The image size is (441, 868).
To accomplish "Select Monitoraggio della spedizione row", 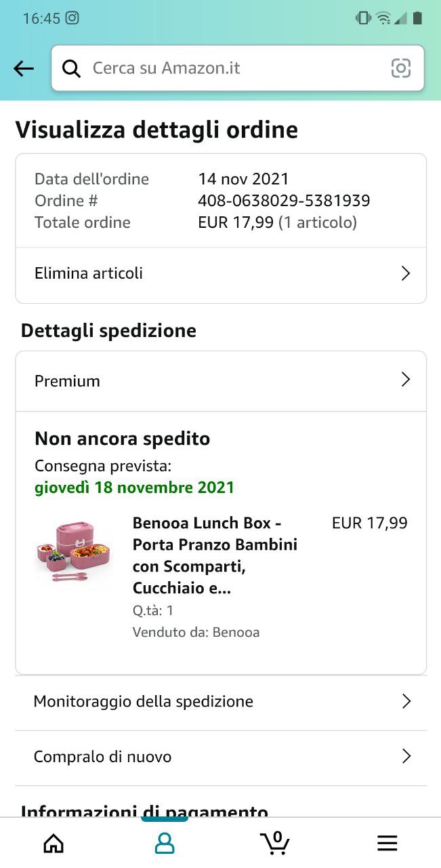I will pyautogui.click(x=144, y=701).
